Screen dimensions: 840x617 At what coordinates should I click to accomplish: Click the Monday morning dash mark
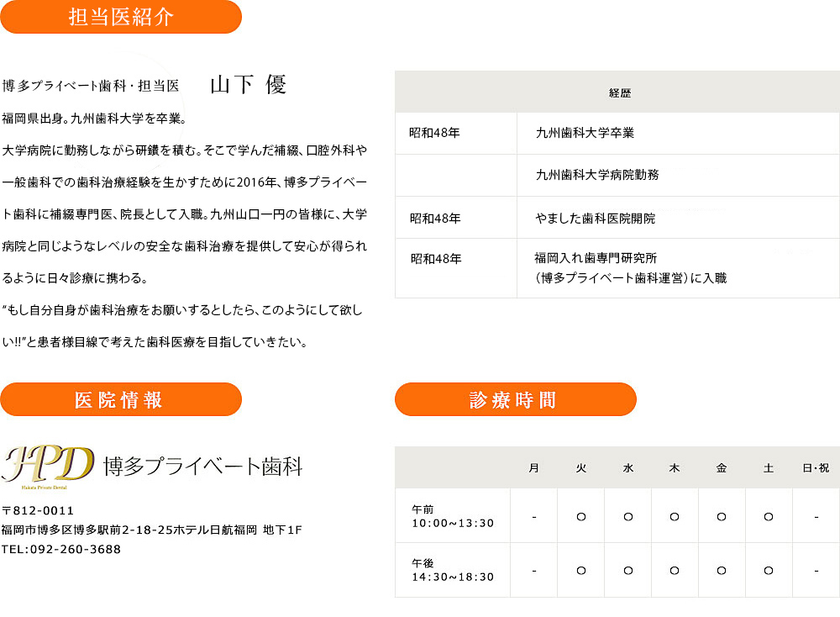(x=534, y=517)
